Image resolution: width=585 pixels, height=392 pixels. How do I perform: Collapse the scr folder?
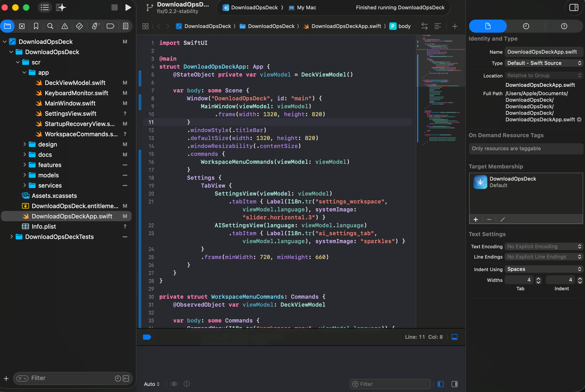tap(18, 62)
